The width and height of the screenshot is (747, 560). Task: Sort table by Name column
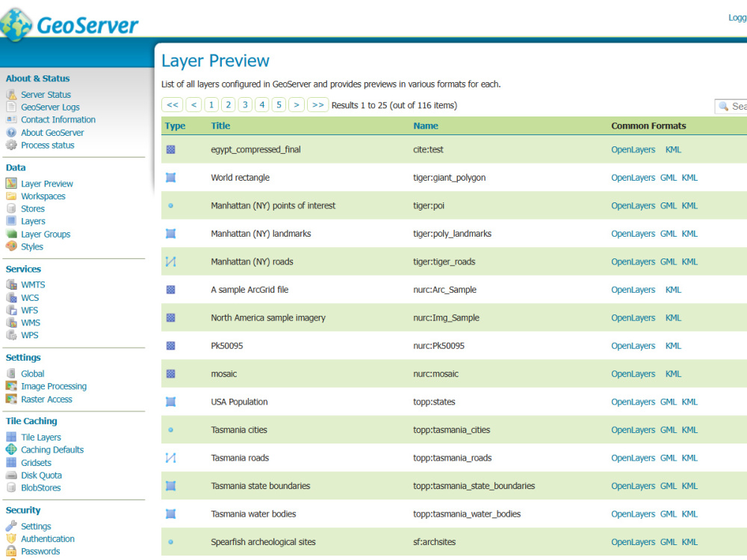tap(426, 125)
